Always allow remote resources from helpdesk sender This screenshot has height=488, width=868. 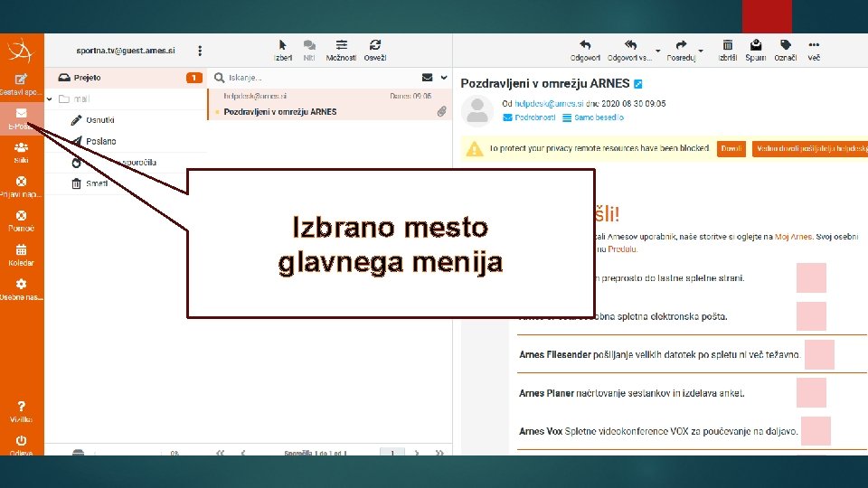[x=810, y=149]
